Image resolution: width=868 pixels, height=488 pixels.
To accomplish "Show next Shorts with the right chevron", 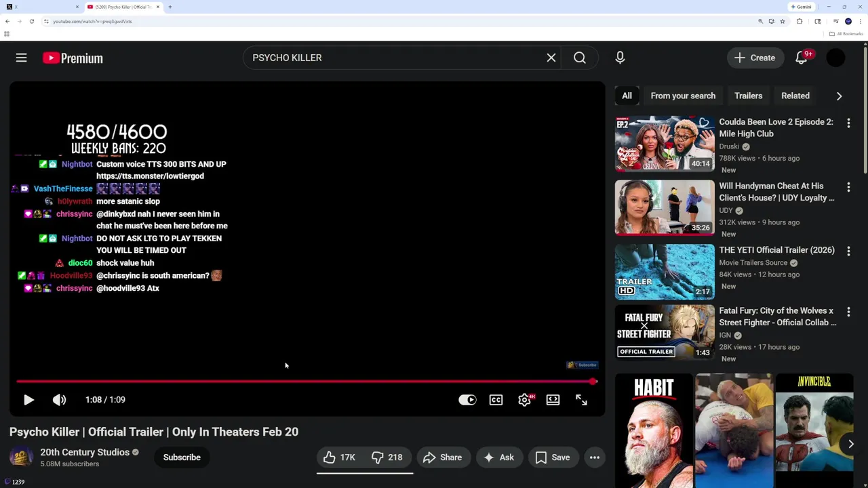I will [850, 444].
